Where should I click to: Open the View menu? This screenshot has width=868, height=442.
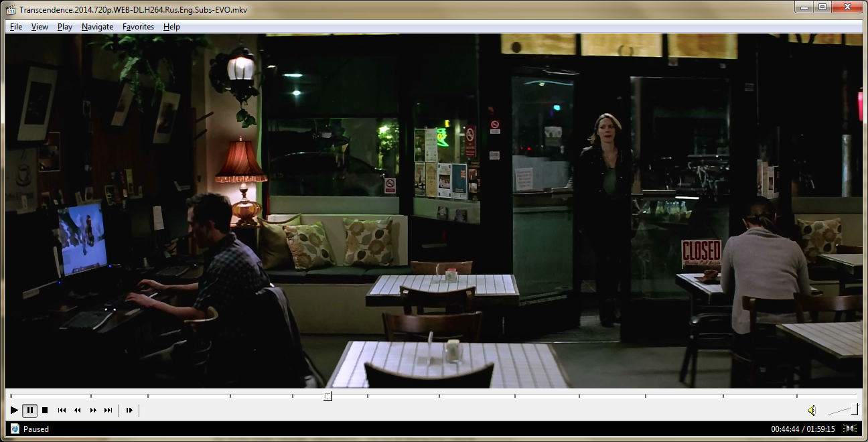(x=40, y=27)
